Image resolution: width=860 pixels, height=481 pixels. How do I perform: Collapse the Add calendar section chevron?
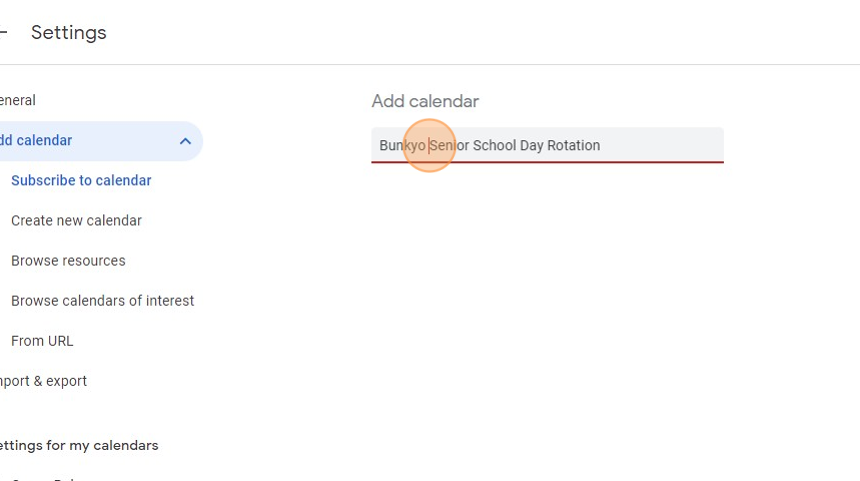185,141
